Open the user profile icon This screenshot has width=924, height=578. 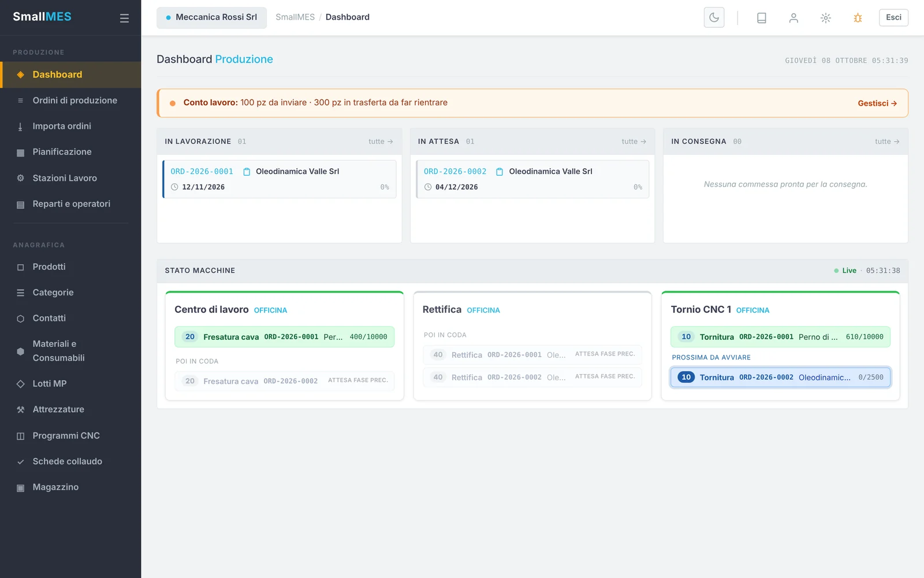click(x=793, y=18)
